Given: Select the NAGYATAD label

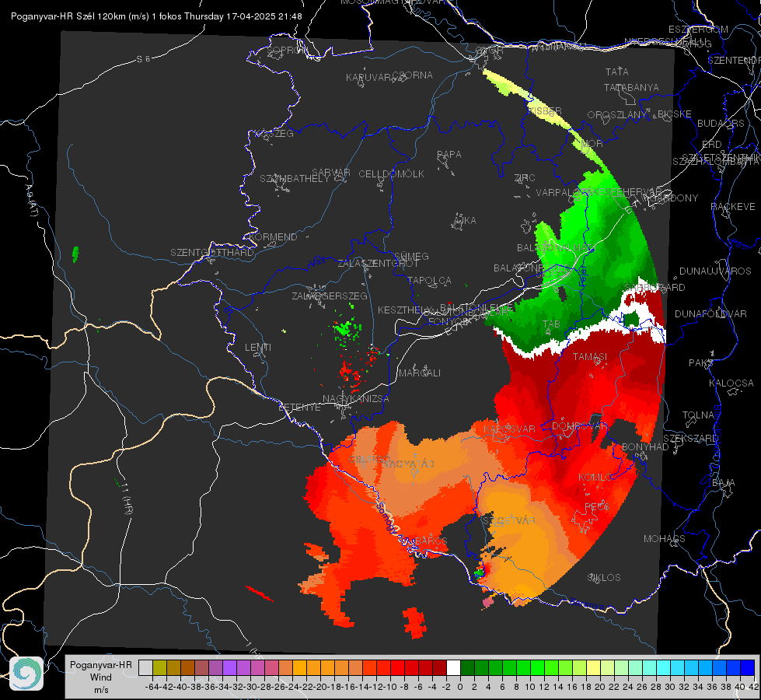Looking at the screenshot, I should pos(408,464).
